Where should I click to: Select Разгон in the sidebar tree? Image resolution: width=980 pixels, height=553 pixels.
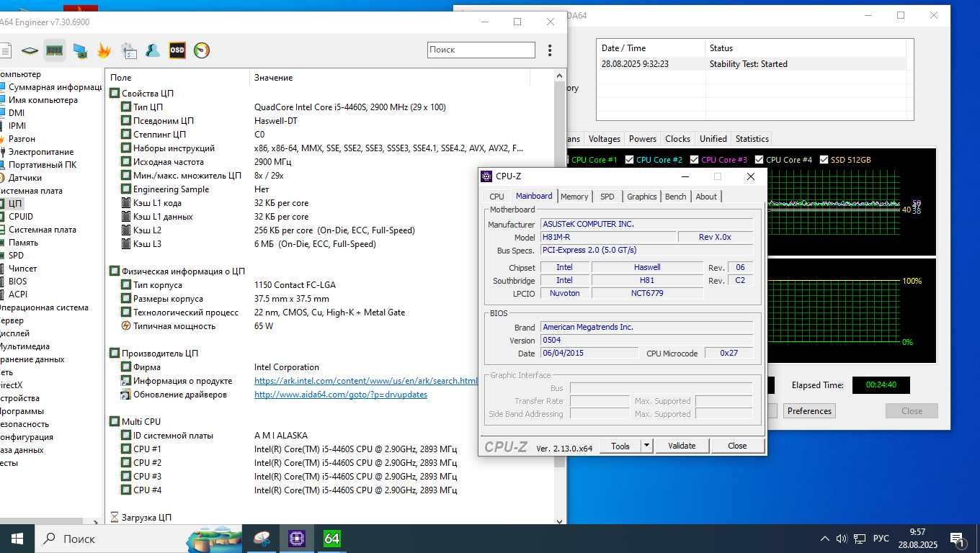[x=22, y=139]
